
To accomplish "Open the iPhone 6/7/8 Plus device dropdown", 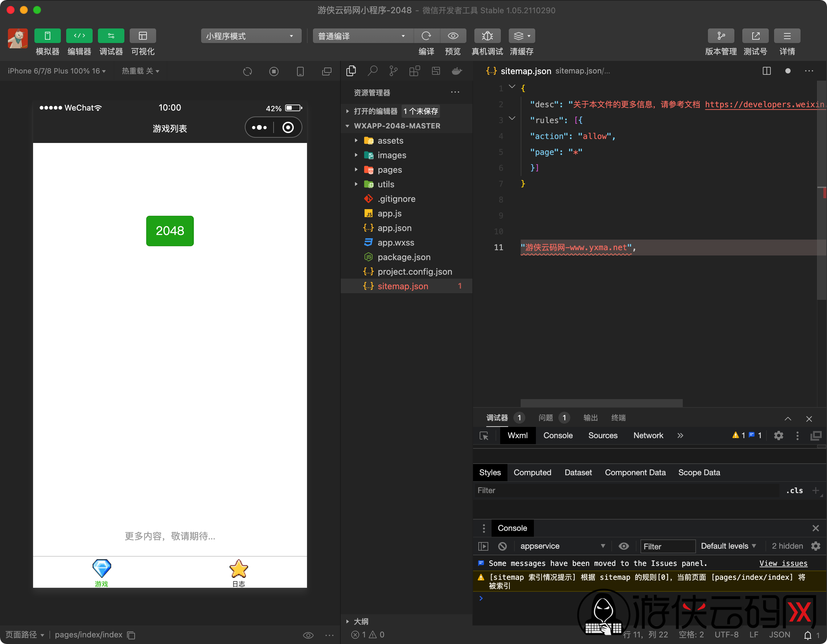I will pyautogui.click(x=57, y=71).
